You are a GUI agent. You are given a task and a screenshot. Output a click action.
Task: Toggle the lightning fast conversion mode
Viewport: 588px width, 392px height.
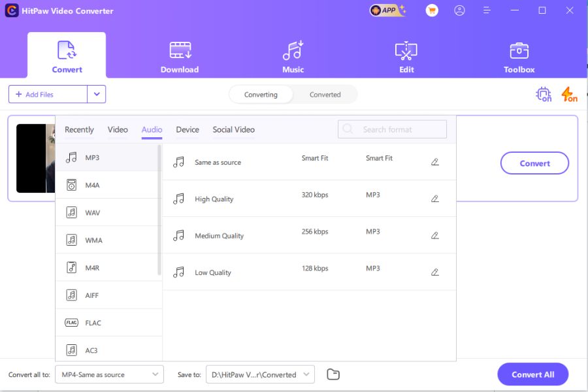point(569,95)
